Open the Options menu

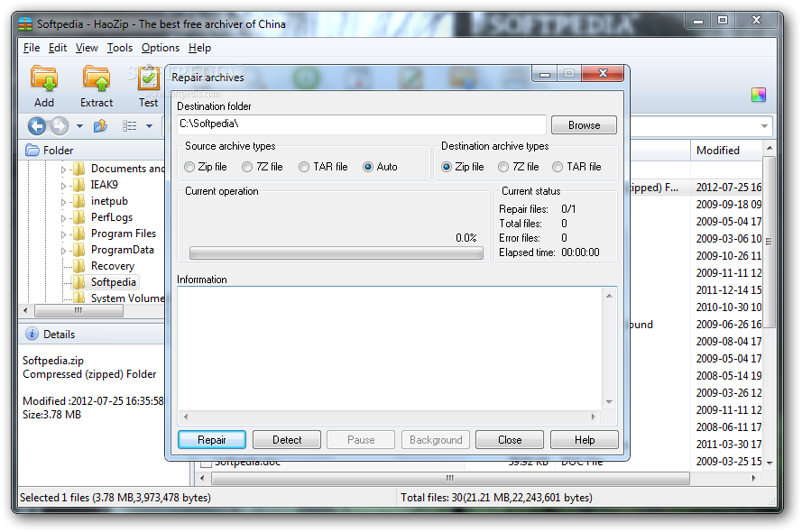pyautogui.click(x=160, y=48)
